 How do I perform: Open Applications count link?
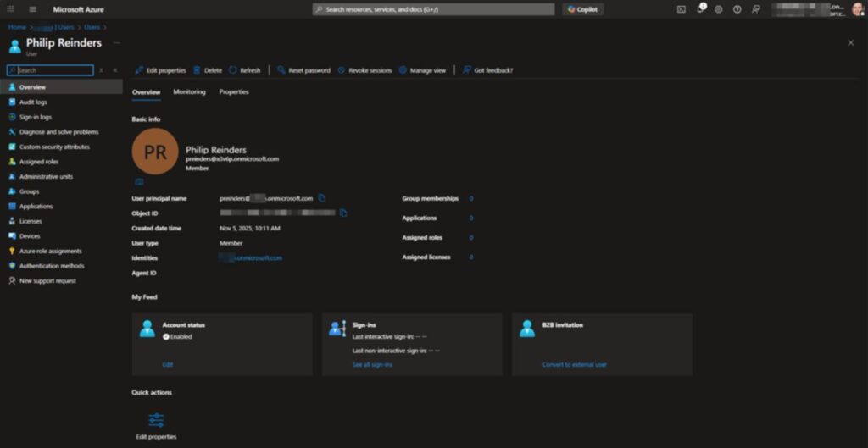[471, 218]
